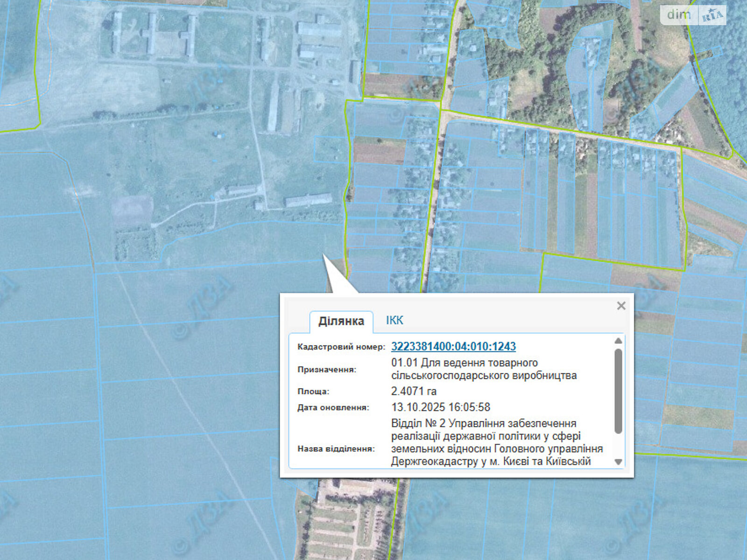Close the parcel info popup
The image size is (747, 560).
coord(621,306)
